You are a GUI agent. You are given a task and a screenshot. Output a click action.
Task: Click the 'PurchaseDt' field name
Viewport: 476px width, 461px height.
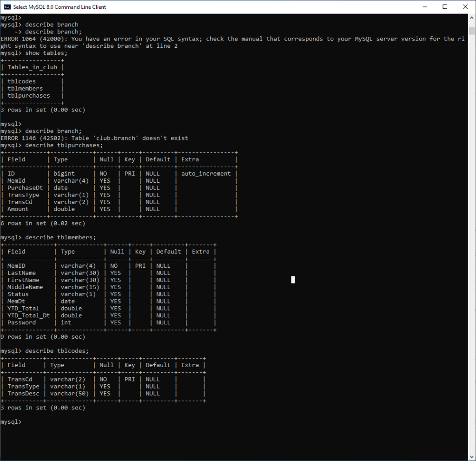click(25, 188)
